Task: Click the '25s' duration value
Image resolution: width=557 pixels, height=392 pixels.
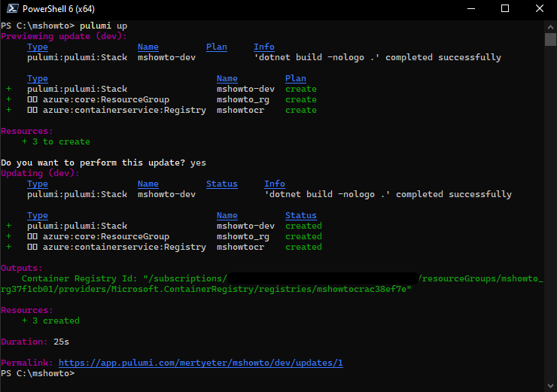Action: pos(62,342)
